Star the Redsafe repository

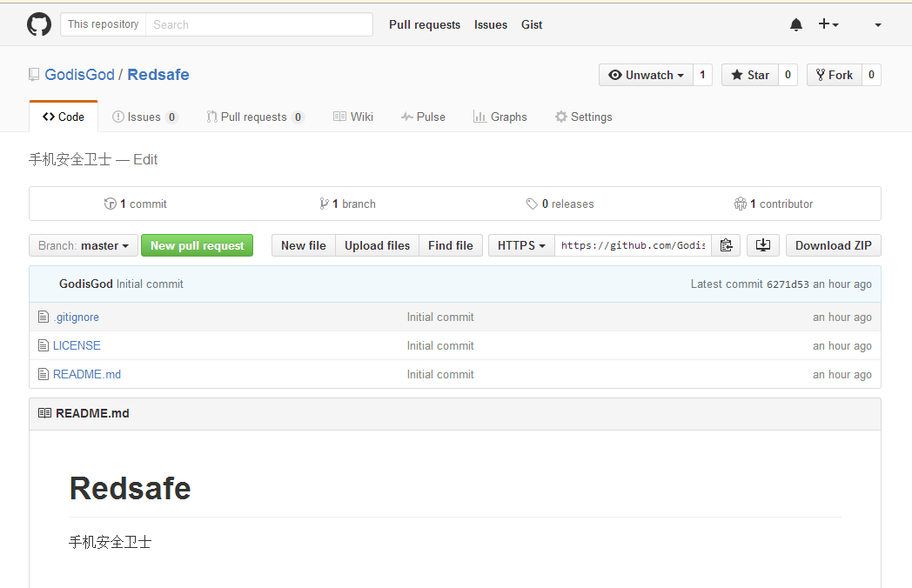(750, 75)
